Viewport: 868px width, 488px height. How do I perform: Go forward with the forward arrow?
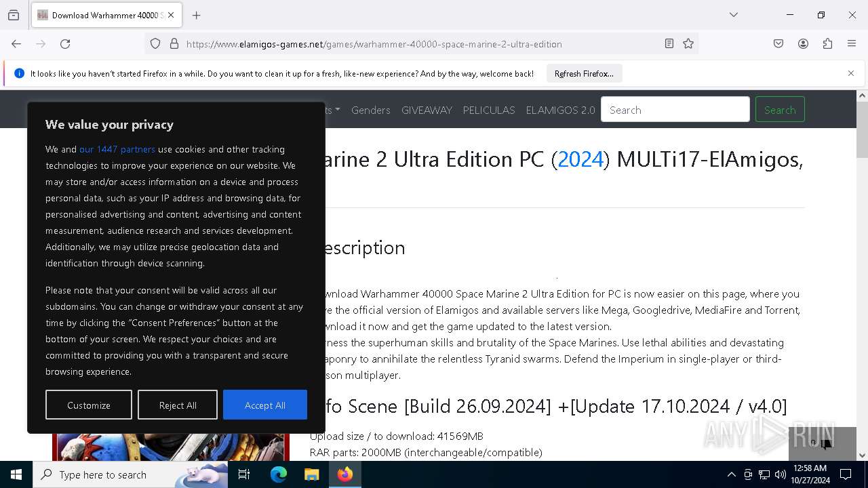point(41,44)
